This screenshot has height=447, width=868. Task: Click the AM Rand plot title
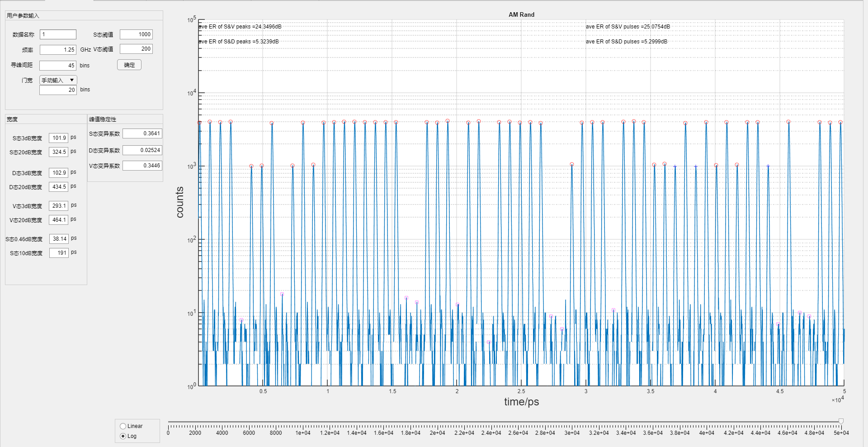[521, 14]
